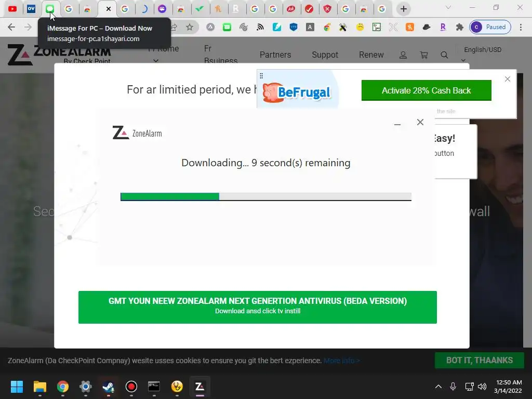Open the purple R Rakuten extension
The height and width of the screenshot is (399, 532).
click(x=443, y=27)
